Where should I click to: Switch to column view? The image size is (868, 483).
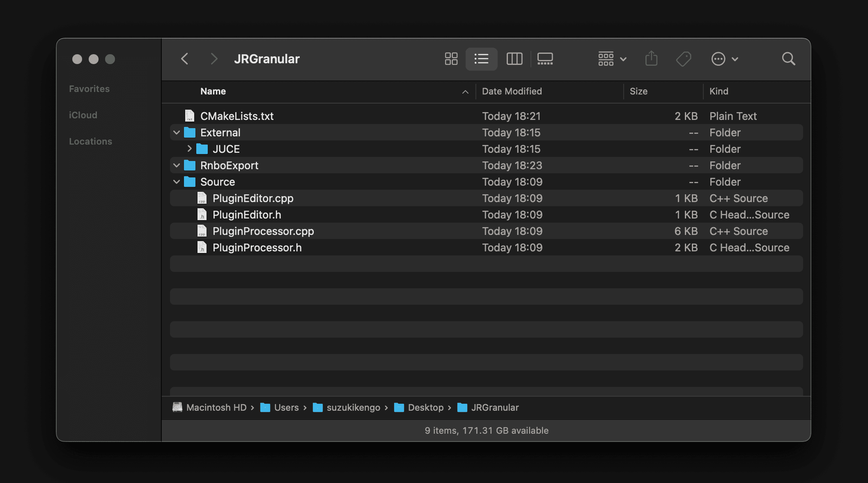(x=514, y=59)
